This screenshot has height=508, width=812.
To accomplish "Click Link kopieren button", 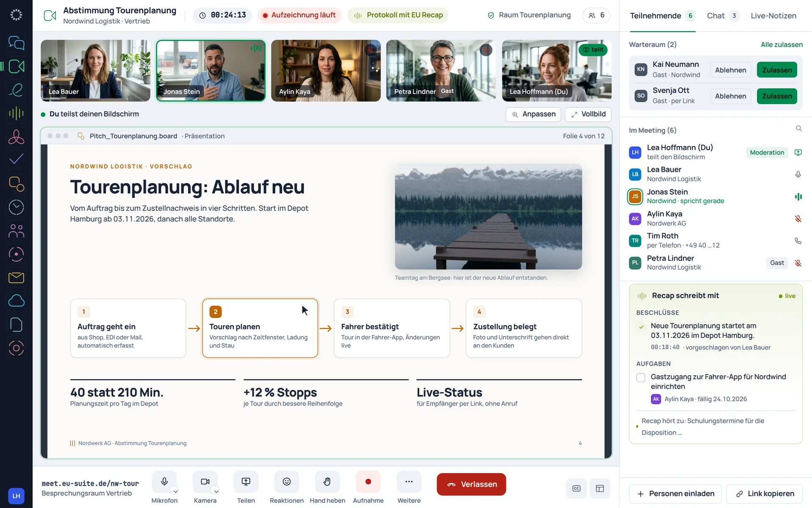I will 765,494.
